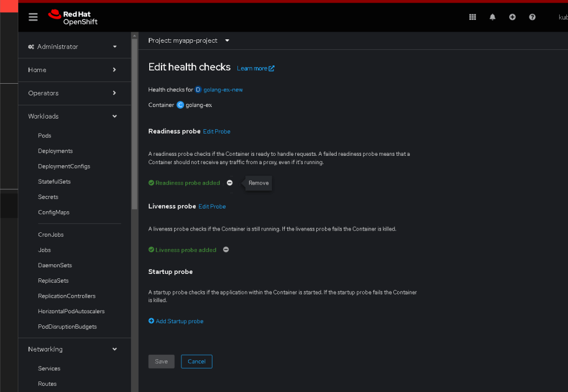Click the plus import icon in header
This screenshot has height=392, width=568.
512,17
